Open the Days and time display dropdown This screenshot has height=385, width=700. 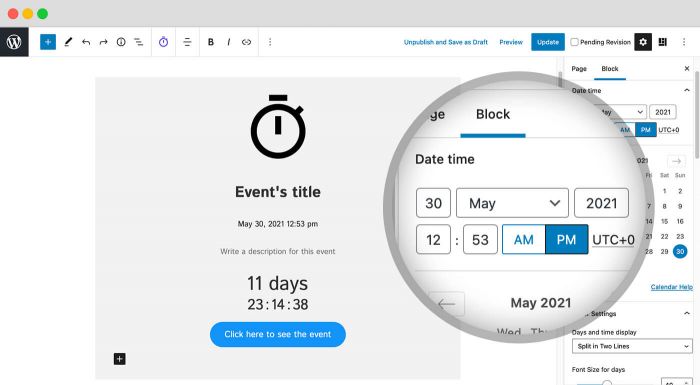pyautogui.click(x=632, y=346)
